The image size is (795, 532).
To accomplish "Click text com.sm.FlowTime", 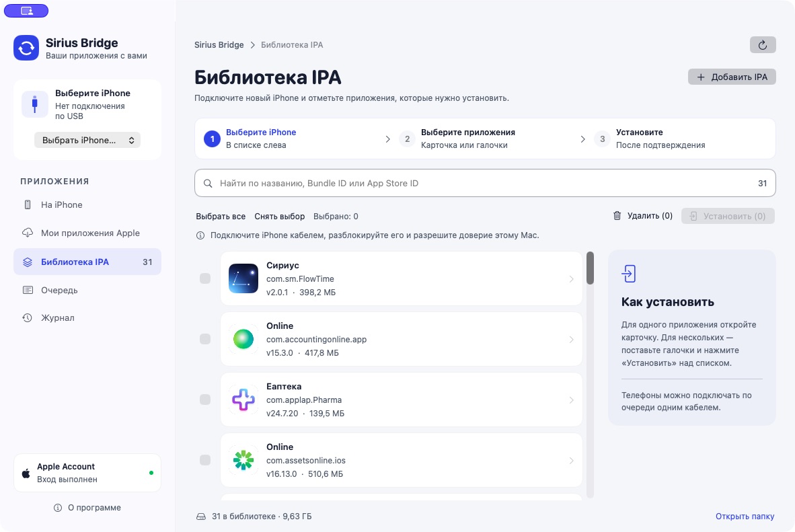I will [300, 279].
